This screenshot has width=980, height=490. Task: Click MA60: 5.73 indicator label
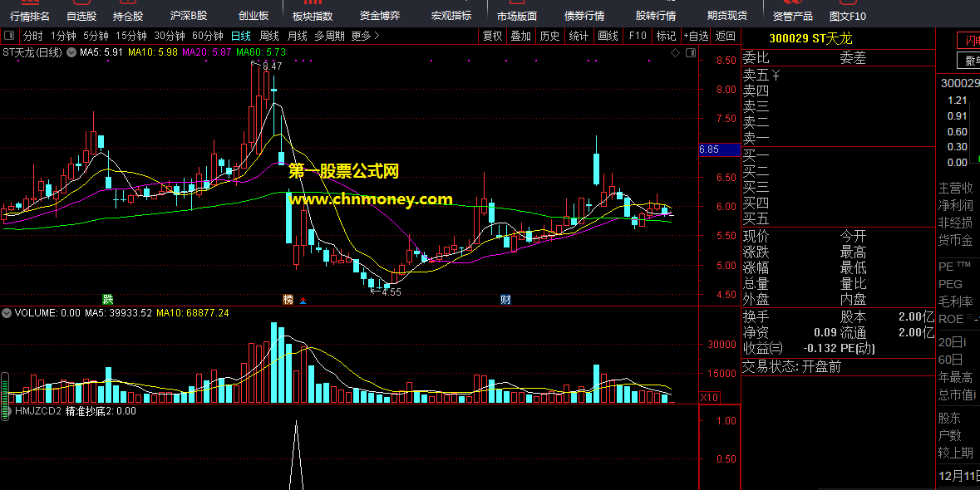point(261,52)
